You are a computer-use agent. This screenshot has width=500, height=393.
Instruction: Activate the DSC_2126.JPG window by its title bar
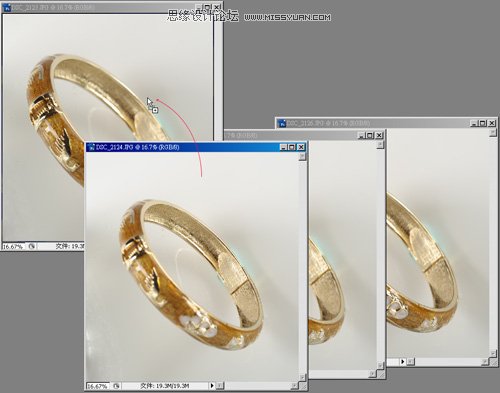(x=387, y=123)
